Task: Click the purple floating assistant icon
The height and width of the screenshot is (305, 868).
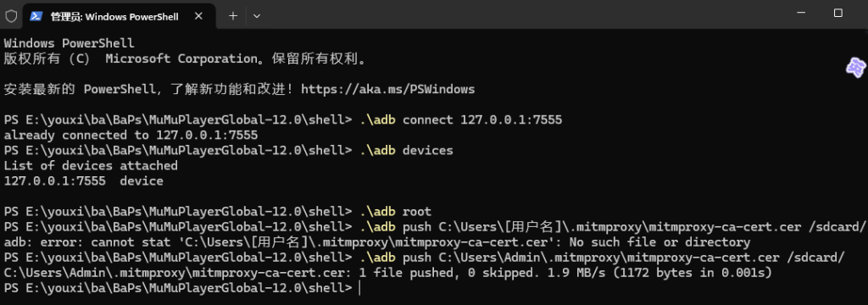Action: click(x=856, y=68)
